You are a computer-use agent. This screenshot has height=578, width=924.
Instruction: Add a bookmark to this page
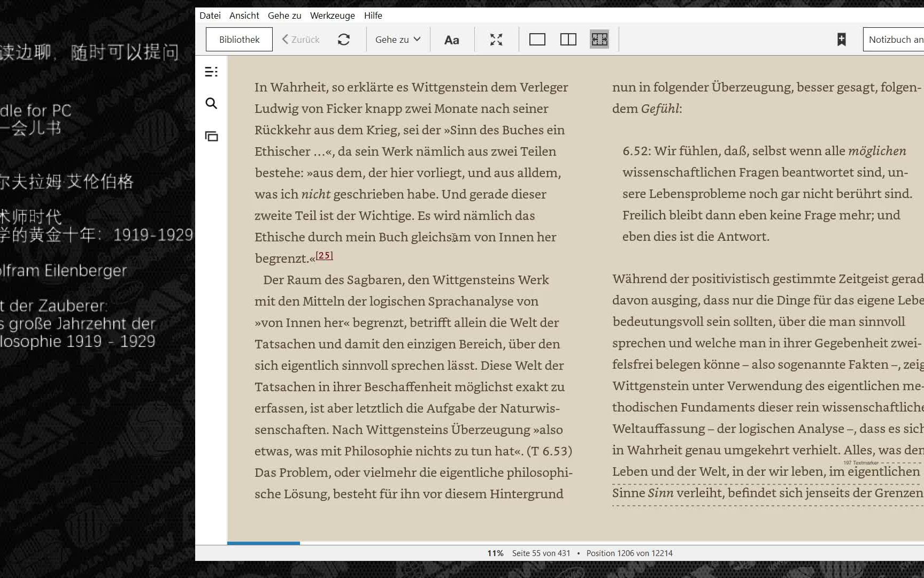[x=842, y=40]
